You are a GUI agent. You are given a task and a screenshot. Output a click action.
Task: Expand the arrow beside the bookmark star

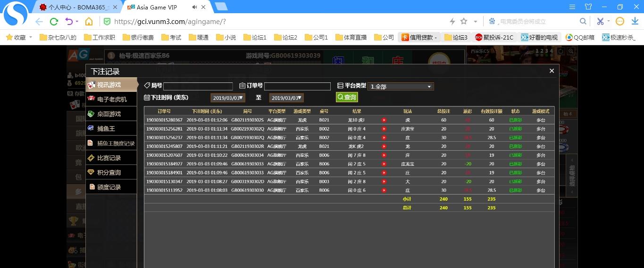point(475,22)
